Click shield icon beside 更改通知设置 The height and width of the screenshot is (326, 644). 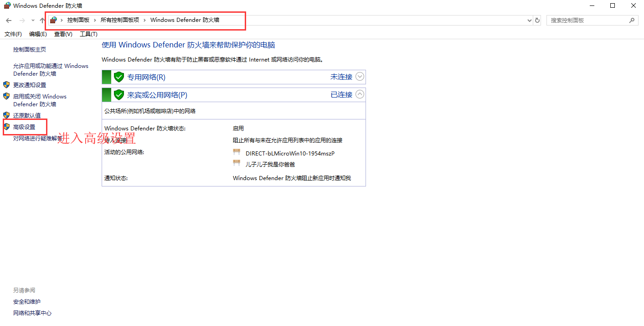(x=6, y=85)
